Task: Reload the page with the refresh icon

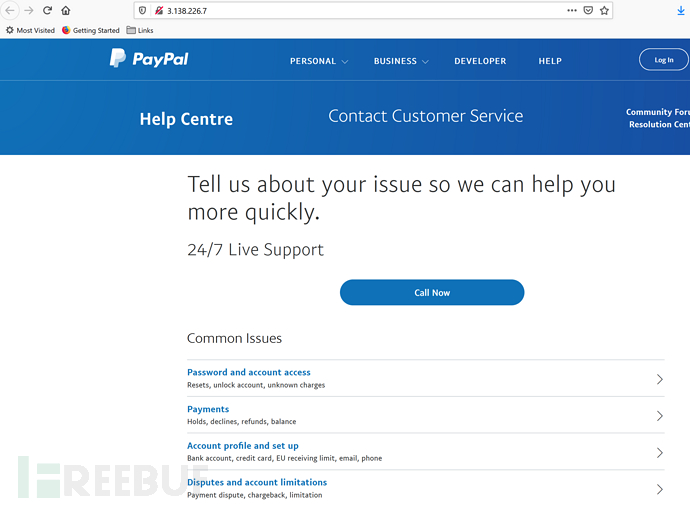Action: click(48, 11)
